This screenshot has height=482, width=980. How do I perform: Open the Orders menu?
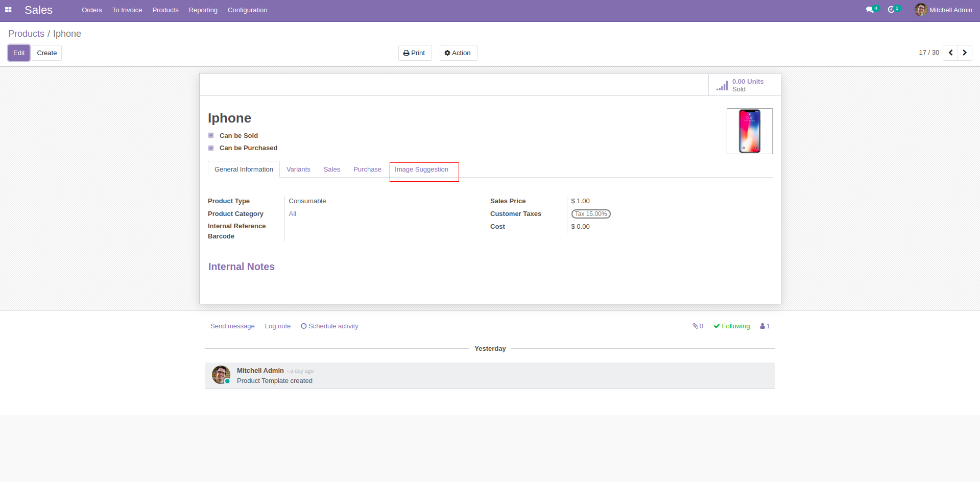click(x=92, y=10)
